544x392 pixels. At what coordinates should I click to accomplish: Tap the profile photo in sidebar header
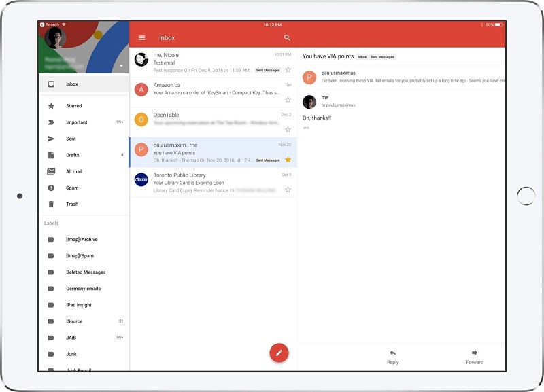click(55, 37)
